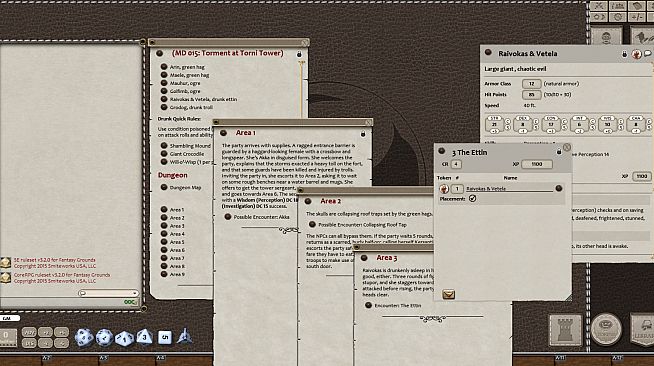Toggle the Placement checkmark in encounter
This screenshot has width=654, height=366.
tap(472, 199)
